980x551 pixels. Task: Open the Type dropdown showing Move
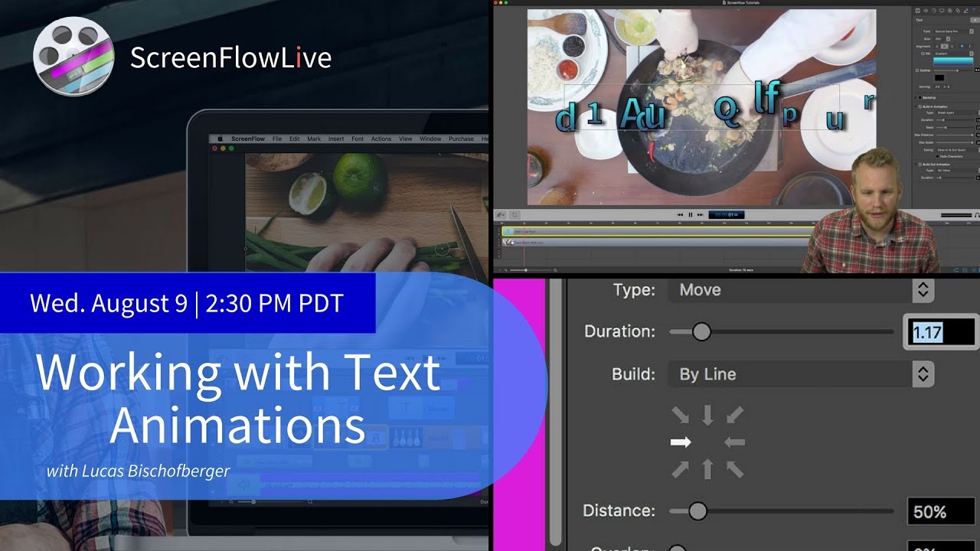click(801, 290)
